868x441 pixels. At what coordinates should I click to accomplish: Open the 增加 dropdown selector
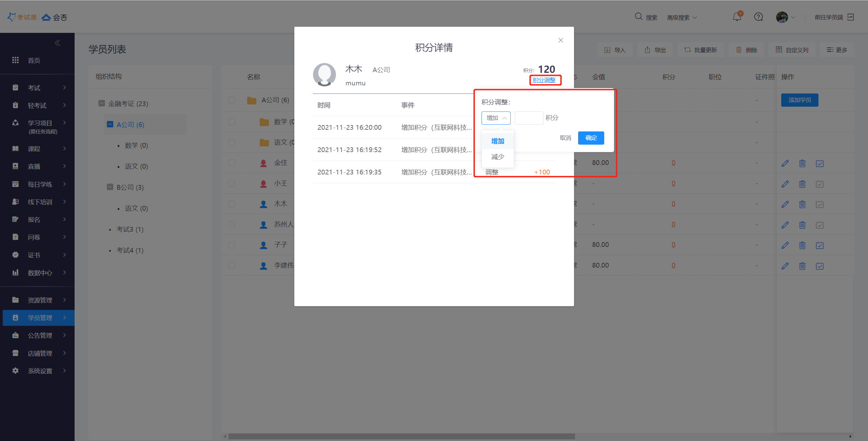coord(496,118)
